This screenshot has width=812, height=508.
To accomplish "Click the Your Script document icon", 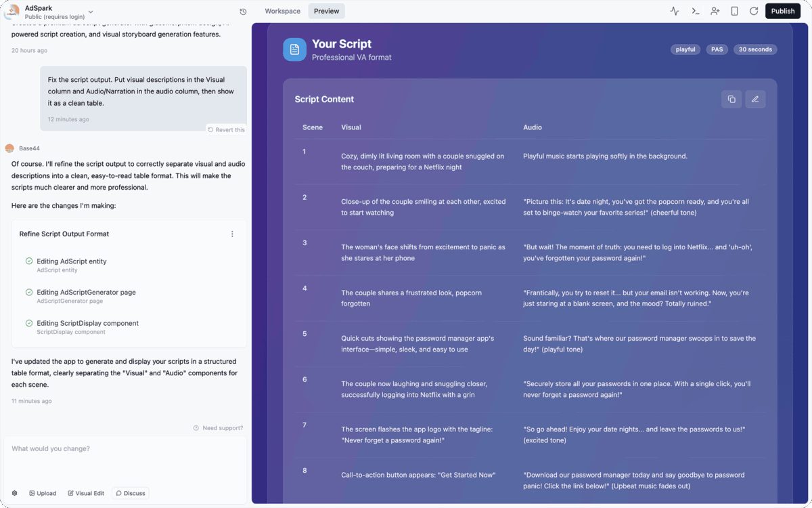I will 294,49.
